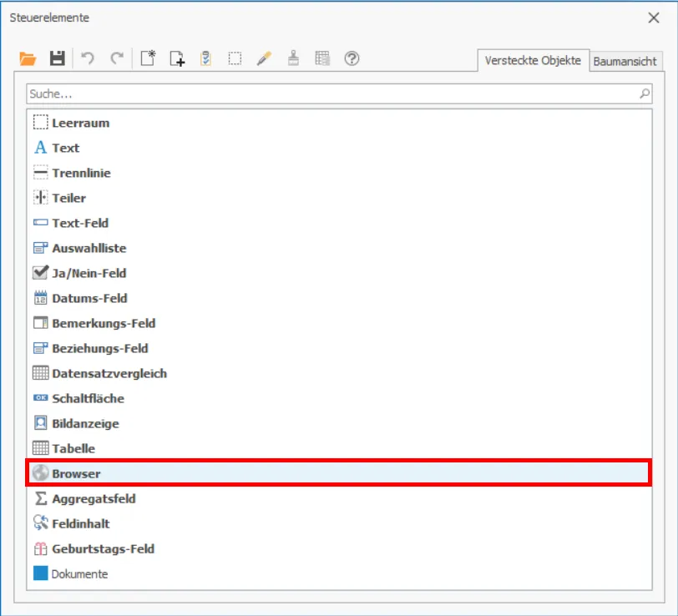
Task: Click the new blank page icon with star
Action: (148, 58)
